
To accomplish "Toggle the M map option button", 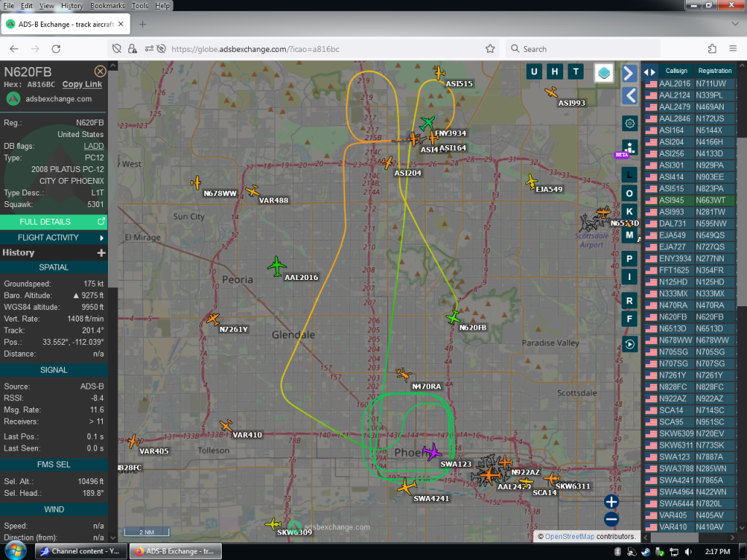I will click(630, 235).
